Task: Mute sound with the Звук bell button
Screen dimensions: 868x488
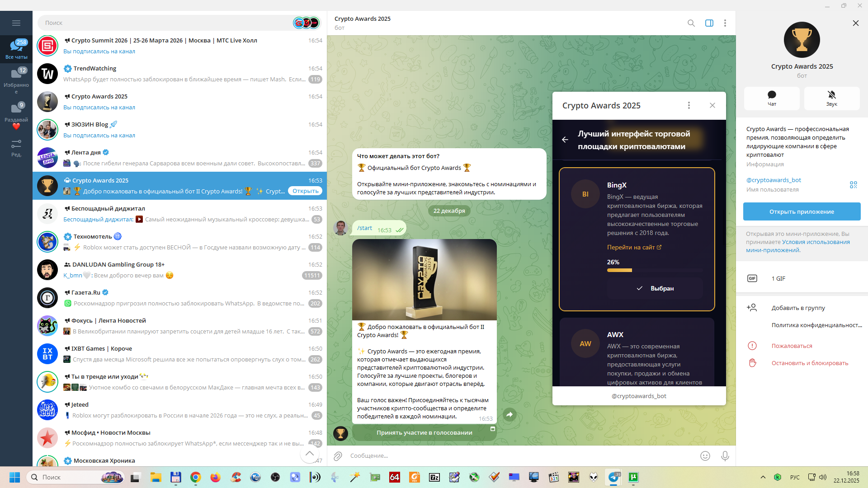Action: (x=831, y=98)
